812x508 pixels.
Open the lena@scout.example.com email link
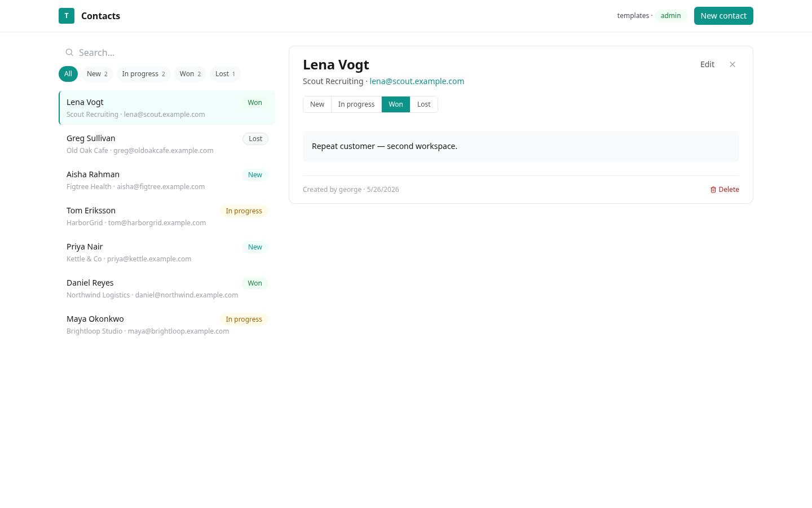[417, 81]
